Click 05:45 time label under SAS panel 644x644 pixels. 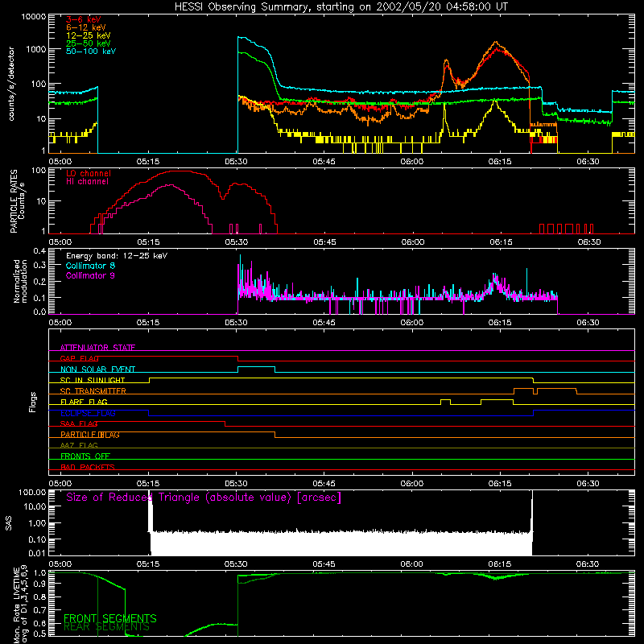[x=324, y=564]
